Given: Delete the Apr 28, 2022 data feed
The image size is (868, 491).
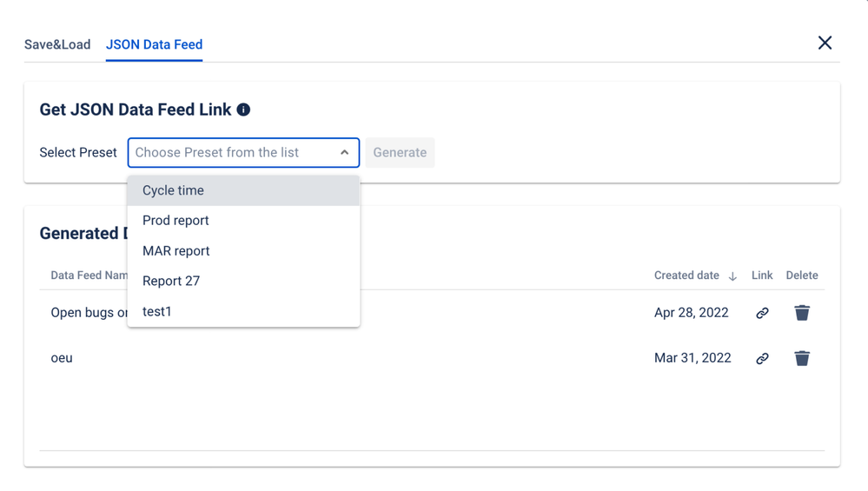Looking at the screenshot, I should [x=802, y=313].
